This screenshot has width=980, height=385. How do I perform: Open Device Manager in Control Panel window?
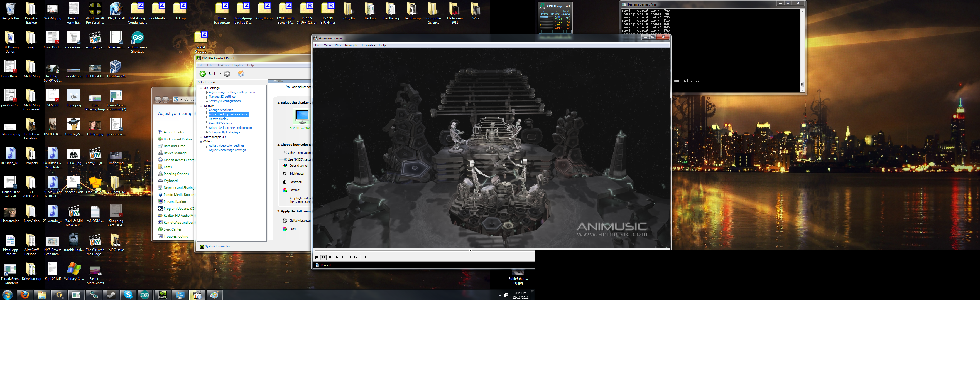[x=175, y=153]
